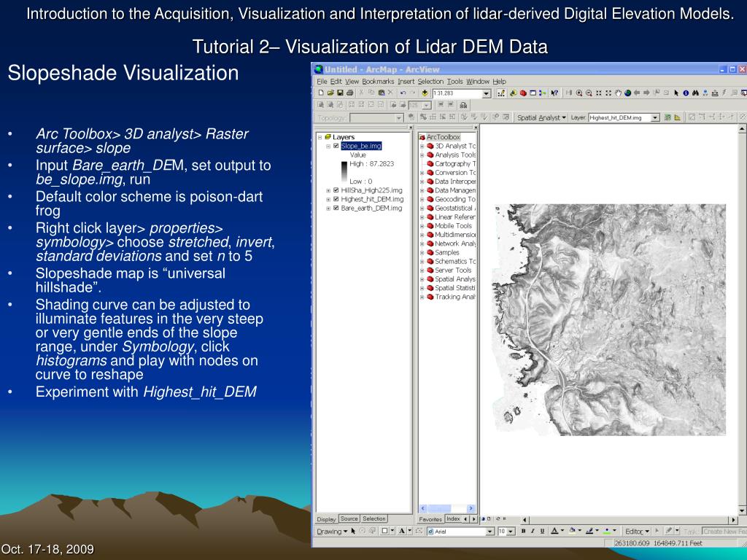The height and width of the screenshot is (560, 747).
Task: Select the Pan hand tool
Action: click(618, 93)
